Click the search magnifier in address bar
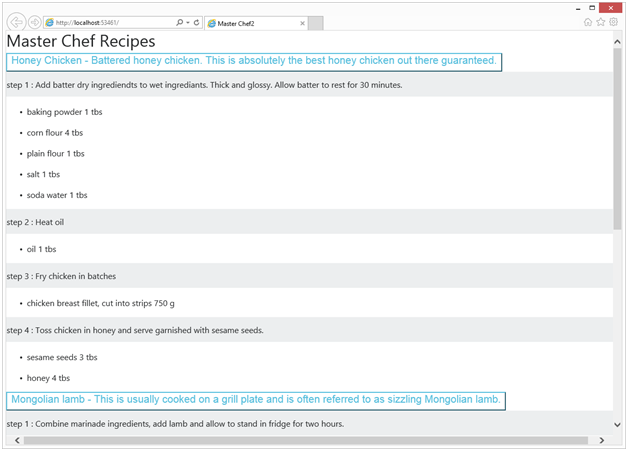This screenshot has height=451, width=628. 180,22
